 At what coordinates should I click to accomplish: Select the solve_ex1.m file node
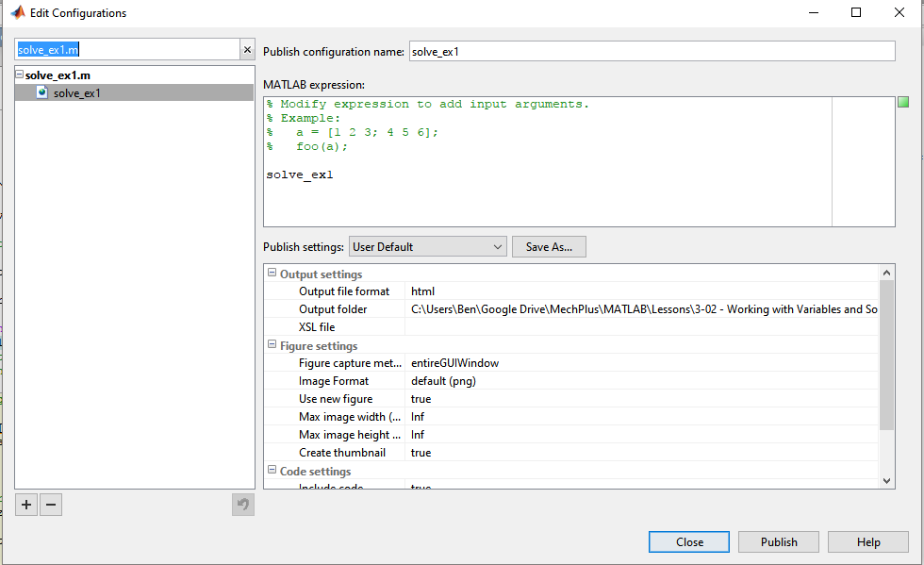(58, 75)
